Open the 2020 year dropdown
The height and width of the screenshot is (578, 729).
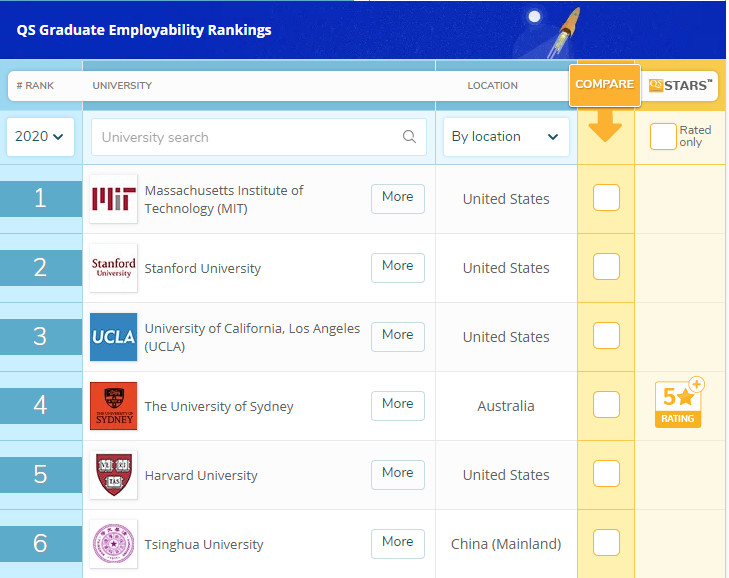tap(40, 137)
